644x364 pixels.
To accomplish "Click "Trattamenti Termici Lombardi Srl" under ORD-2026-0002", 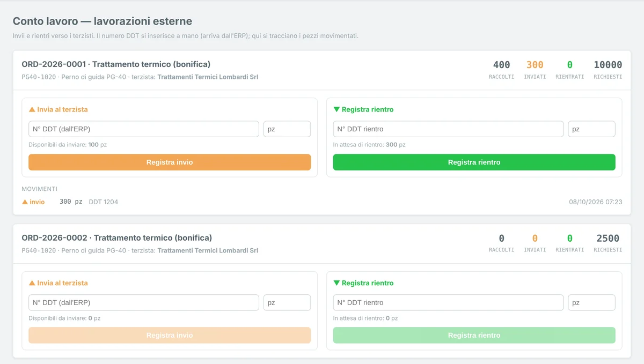I will coord(208,251).
